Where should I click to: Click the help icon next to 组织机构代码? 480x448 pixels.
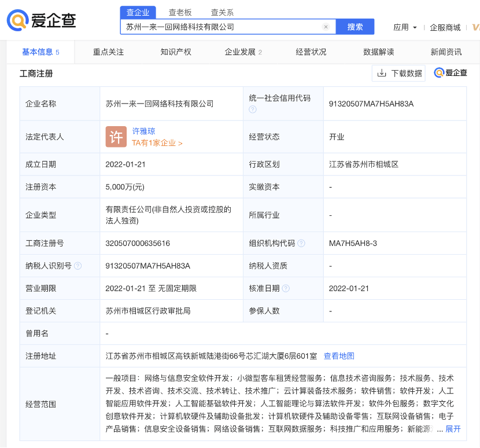(301, 243)
